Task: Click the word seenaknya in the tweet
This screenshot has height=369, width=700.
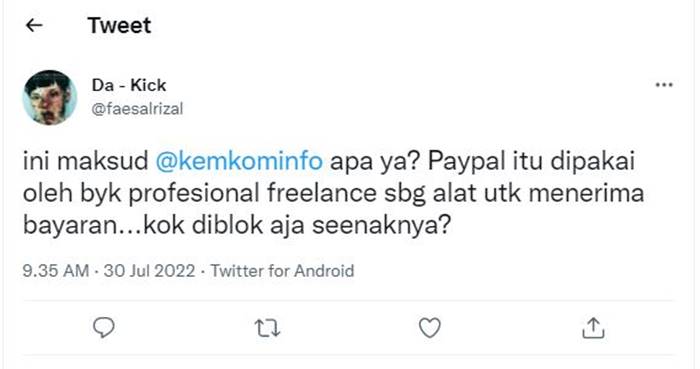Action: coord(381,225)
